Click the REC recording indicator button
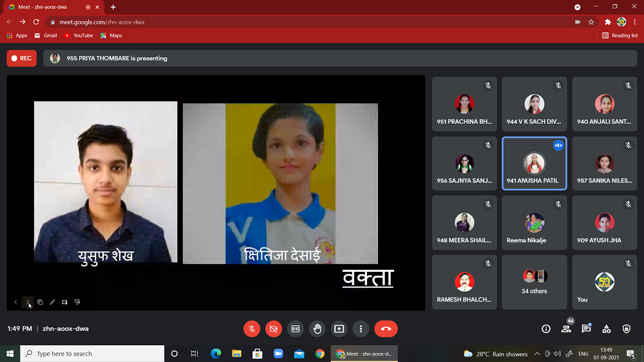The height and width of the screenshot is (362, 644). point(21,59)
